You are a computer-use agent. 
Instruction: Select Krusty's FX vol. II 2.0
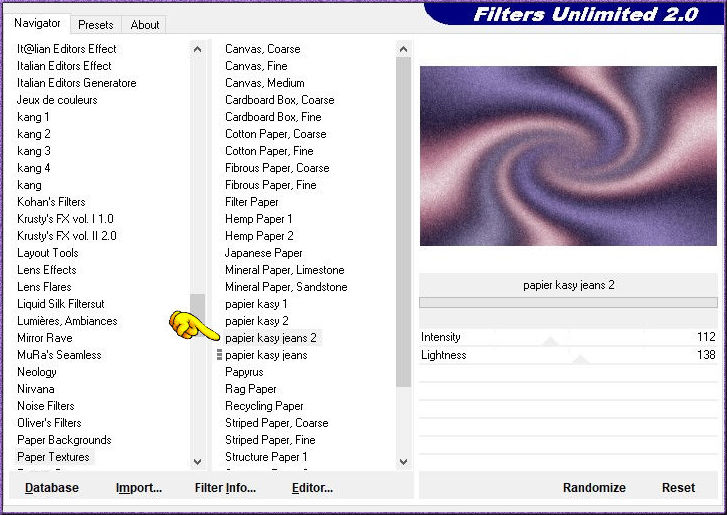(66, 236)
